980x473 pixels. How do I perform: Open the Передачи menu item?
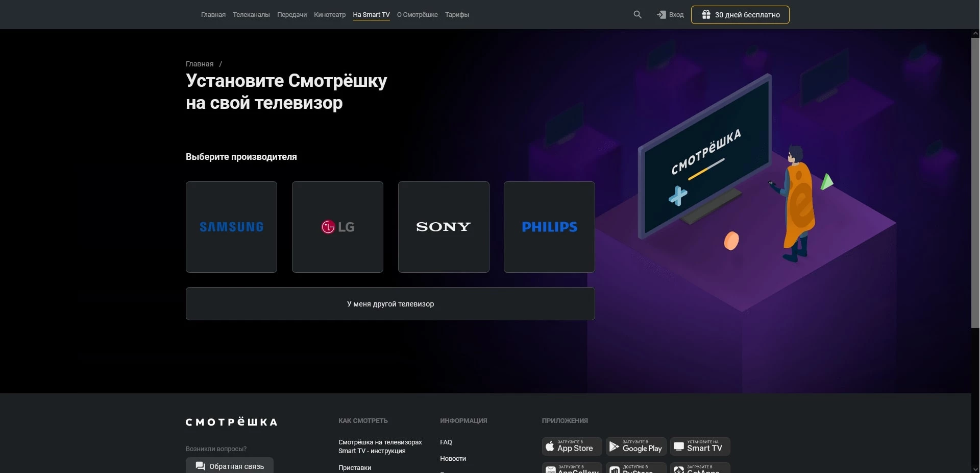point(292,15)
